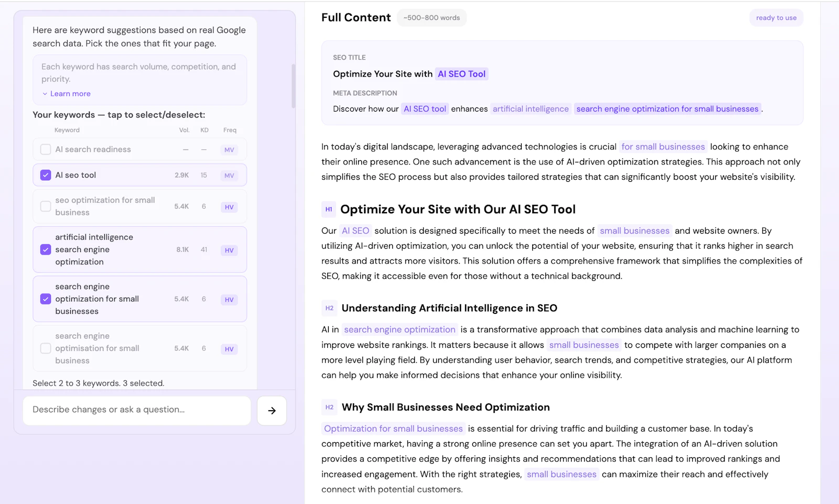Click 'Why Small Businesses Need Optimization' heading
This screenshot has width=839, height=504.
coord(446,407)
